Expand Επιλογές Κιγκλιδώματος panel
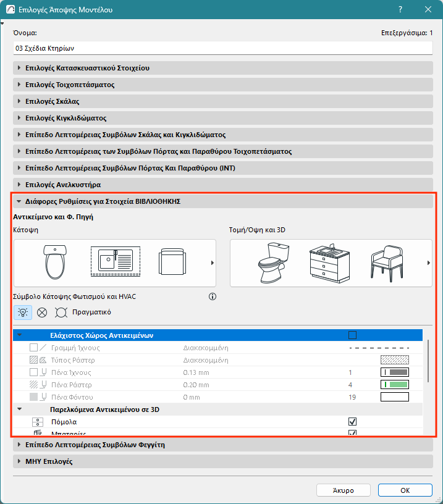 [223, 118]
